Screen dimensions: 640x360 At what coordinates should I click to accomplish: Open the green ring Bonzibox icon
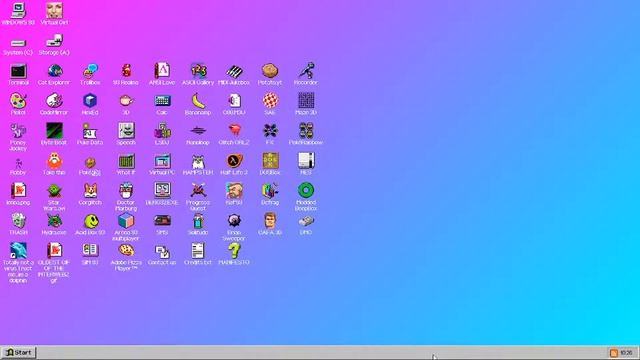tap(306, 191)
